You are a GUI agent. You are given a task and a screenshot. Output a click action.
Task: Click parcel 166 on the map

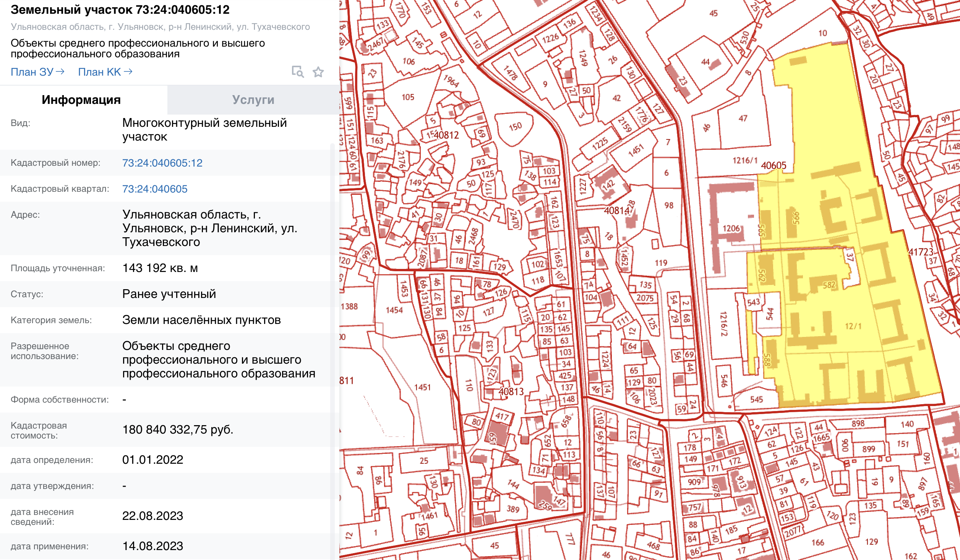pos(817,542)
